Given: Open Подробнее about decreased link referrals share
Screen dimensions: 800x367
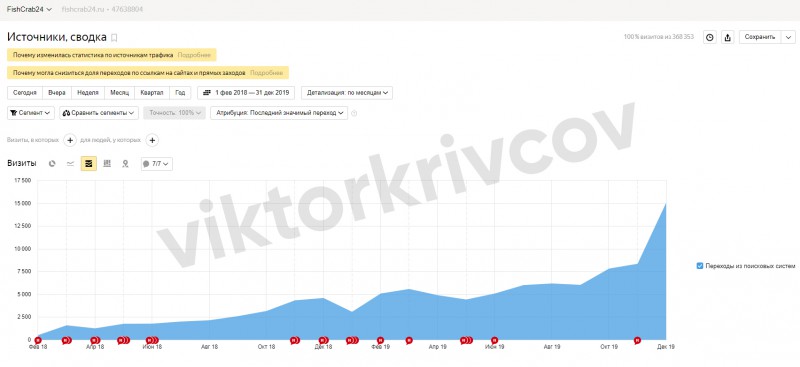Looking at the screenshot, I should (x=266, y=73).
